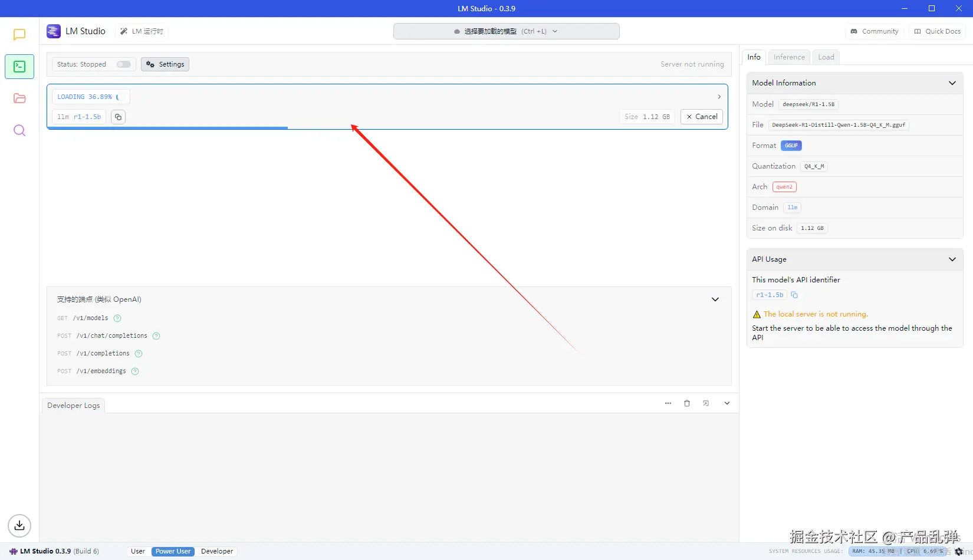The width and height of the screenshot is (973, 560).
Task: Select the Developer Logs tab
Action: pyautogui.click(x=74, y=406)
